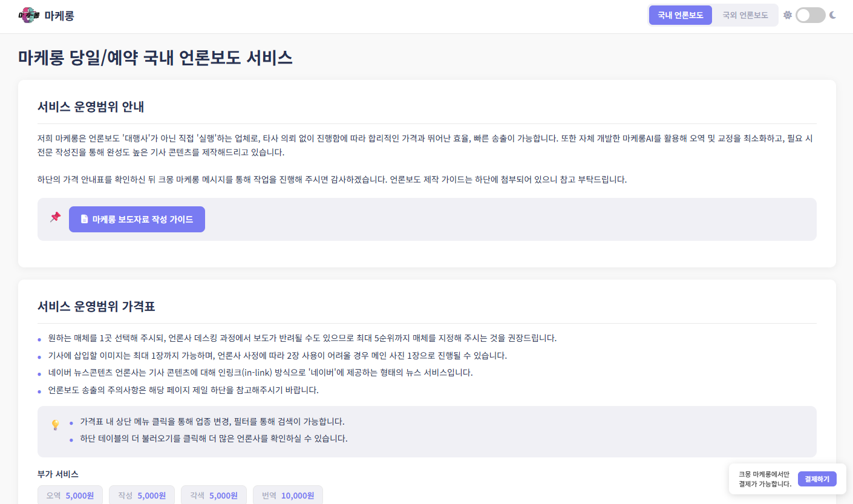Click the light bulb tip icon
Viewport: 853px width, 504px height.
(55, 425)
